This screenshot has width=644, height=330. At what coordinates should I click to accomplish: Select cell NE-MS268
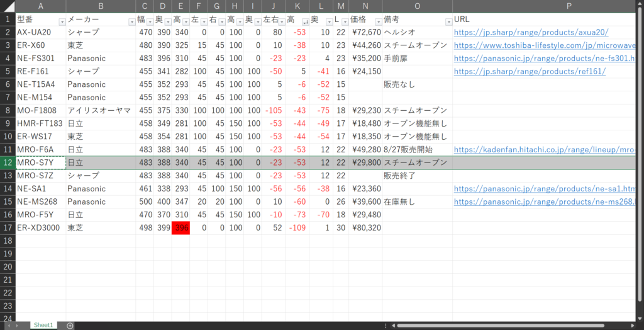coord(41,202)
